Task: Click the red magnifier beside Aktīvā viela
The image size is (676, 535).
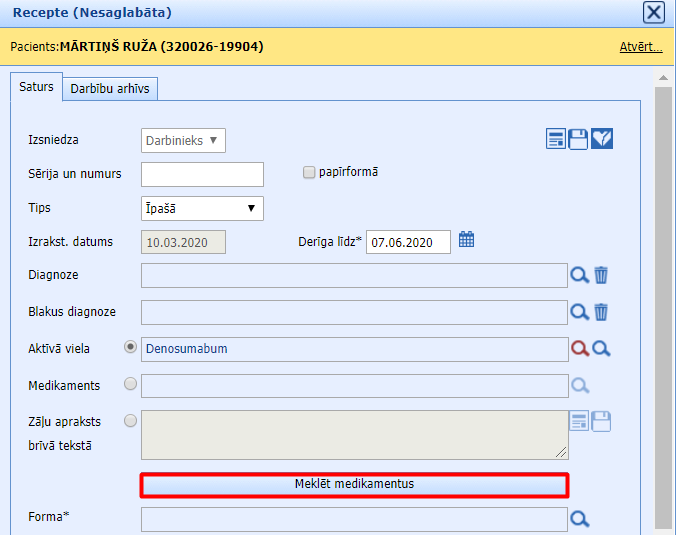Action: [579, 348]
